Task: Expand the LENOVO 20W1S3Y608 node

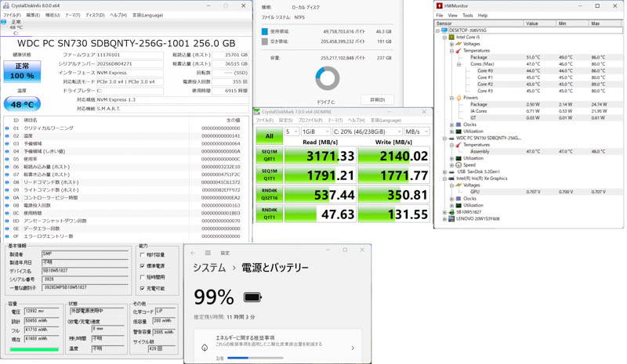Action: 444,219
